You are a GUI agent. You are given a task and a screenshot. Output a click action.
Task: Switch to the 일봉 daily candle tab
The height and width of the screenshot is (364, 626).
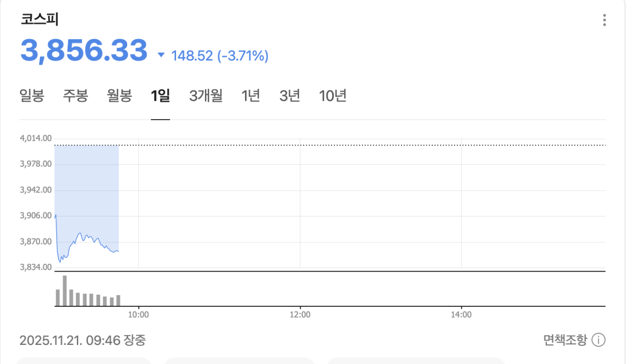(x=32, y=96)
